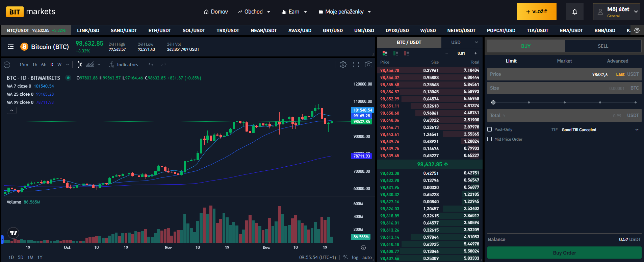
Task: Click the green Buy Order button
Action: (x=564, y=253)
